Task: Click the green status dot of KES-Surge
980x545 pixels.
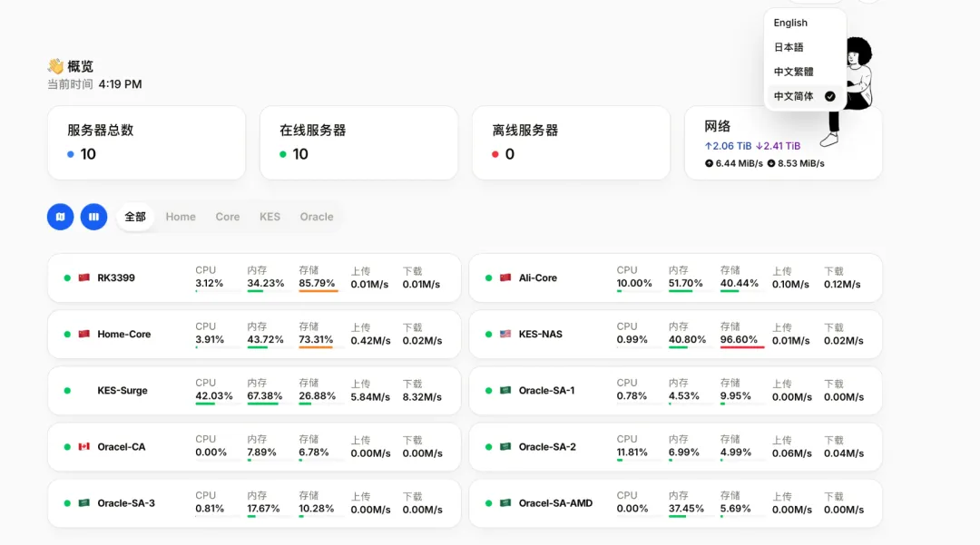Action: 67,391
